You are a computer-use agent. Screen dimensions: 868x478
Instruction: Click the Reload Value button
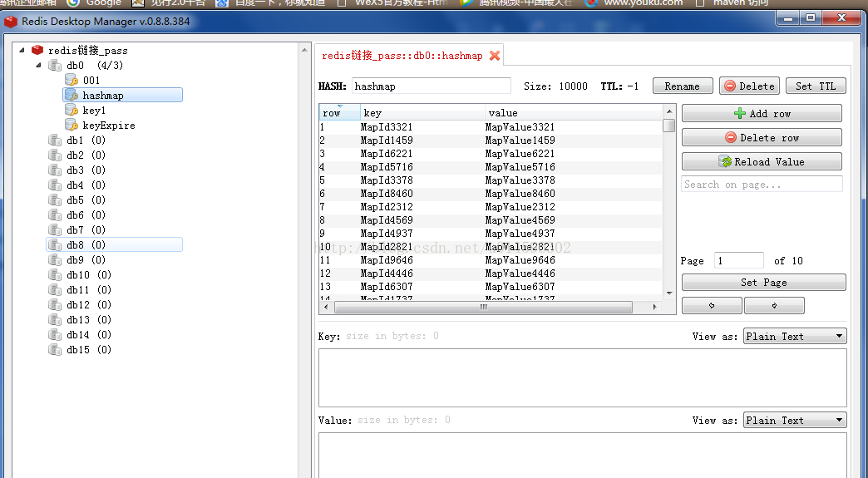(762, 161)
